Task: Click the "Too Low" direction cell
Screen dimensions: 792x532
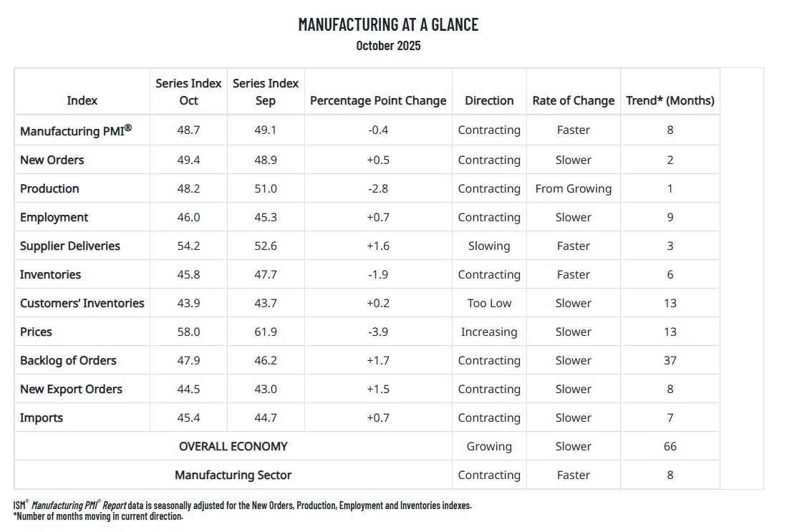Action: 489,304
